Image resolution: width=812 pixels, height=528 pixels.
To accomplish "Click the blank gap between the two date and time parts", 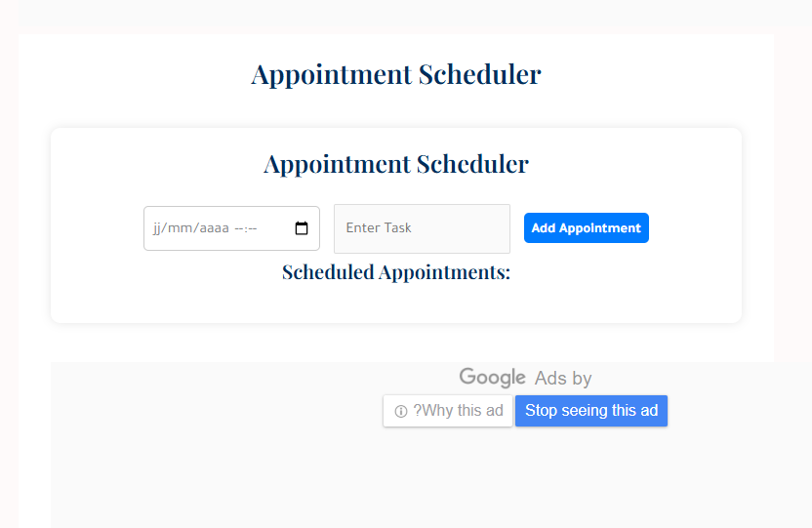I will click(x=232, y=228).
